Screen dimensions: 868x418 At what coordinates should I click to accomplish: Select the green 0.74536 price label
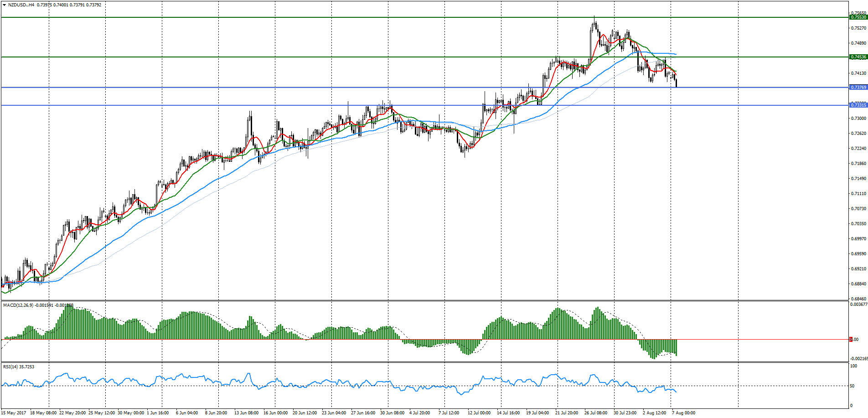858,57
